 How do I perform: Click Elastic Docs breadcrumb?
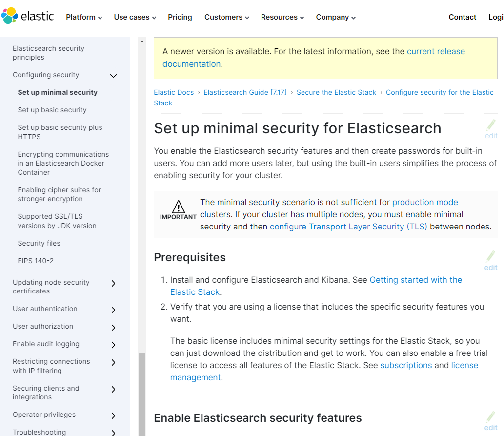pyautogui.click(x=174, y=92)
